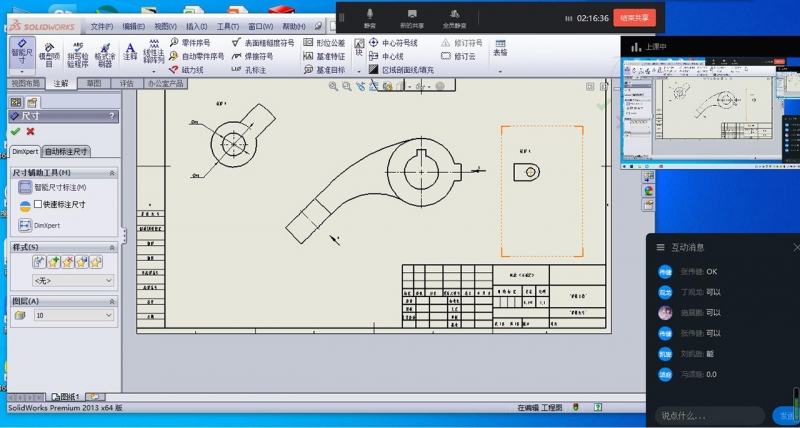This screenshot has width=800, height=428.
Task: Insert a 中心符号线 center mark
Action: coord(393,43)
